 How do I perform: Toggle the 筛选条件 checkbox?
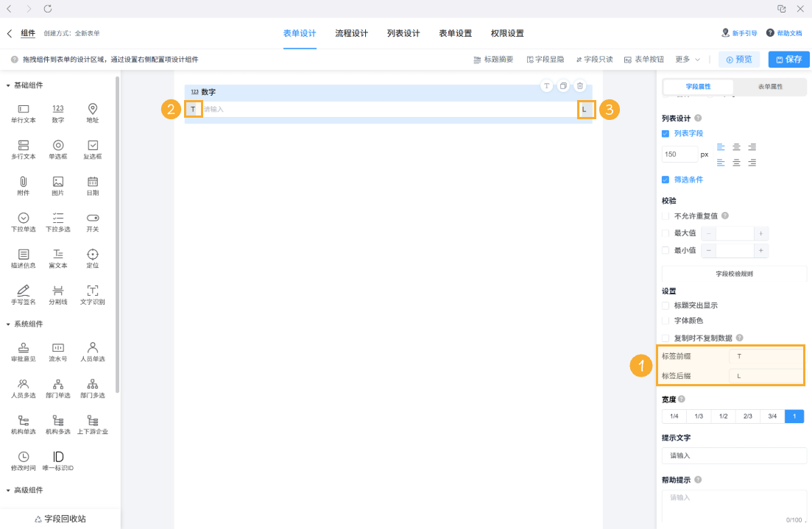(666, 180)
